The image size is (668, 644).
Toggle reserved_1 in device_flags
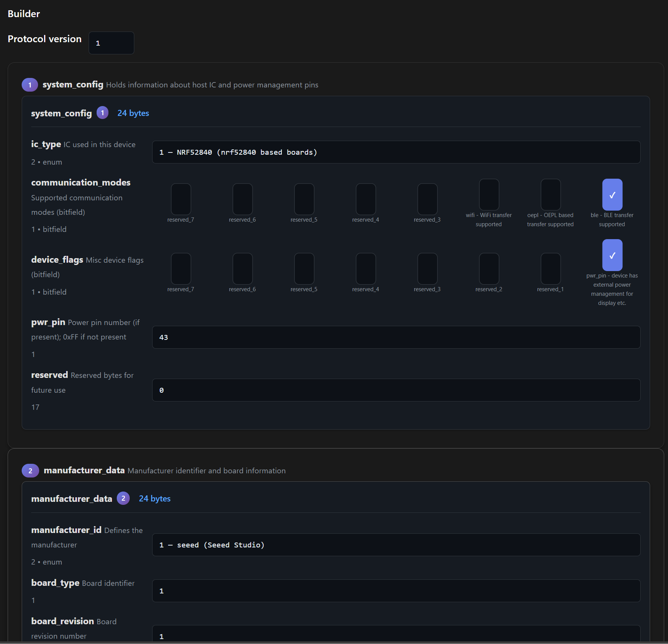550,269
